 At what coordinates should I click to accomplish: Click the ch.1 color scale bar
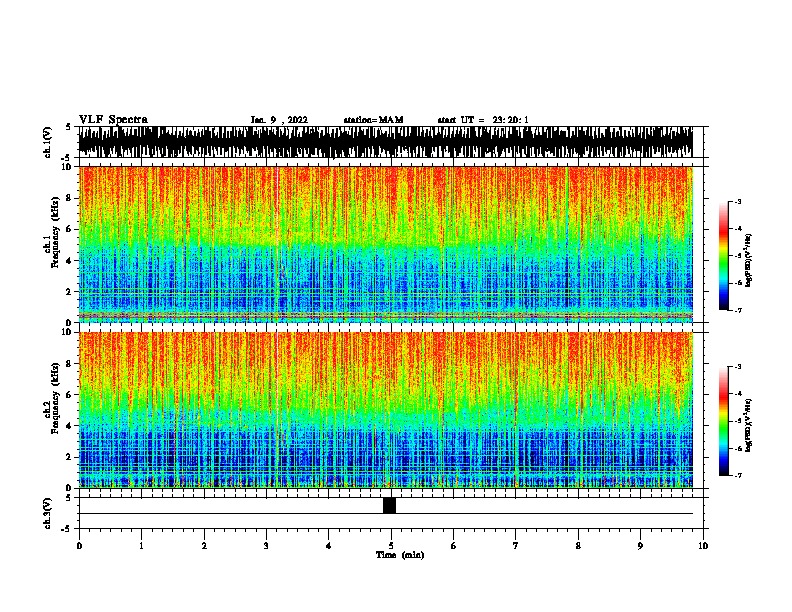[x=724, y=256]
